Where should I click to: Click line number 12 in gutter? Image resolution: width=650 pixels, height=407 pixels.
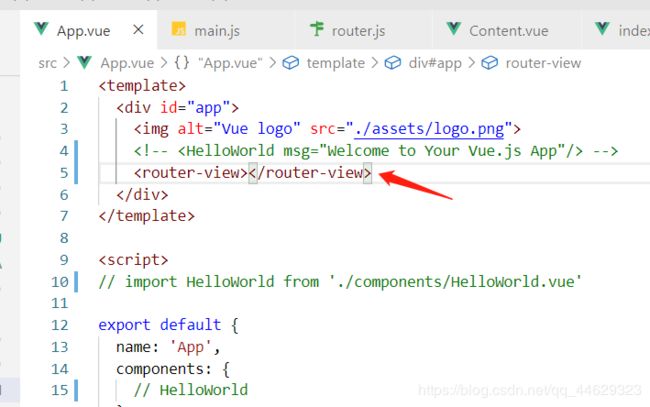coord(60,325)
